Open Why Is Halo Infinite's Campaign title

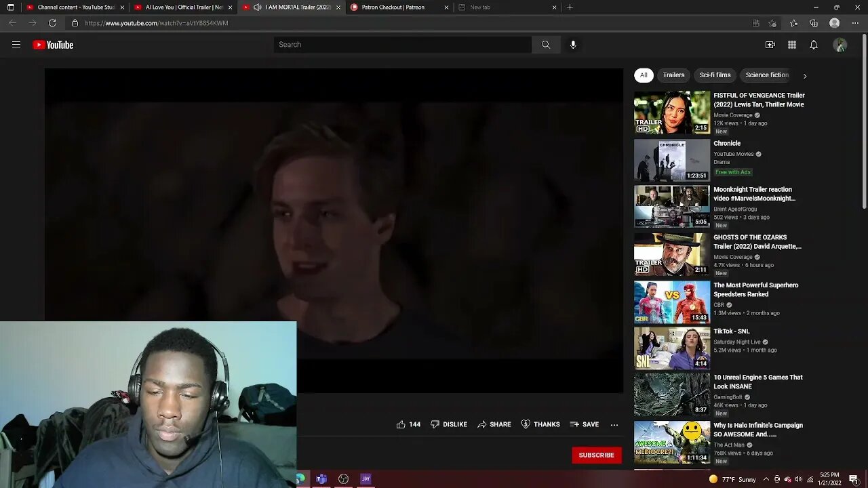[758, 430]
